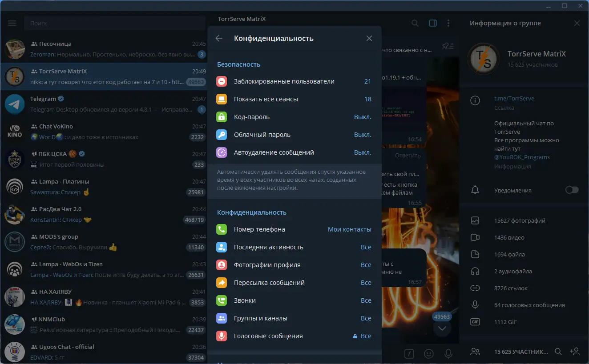Click the Ответить reply button

pyautogui.click(x=408, y=156)
